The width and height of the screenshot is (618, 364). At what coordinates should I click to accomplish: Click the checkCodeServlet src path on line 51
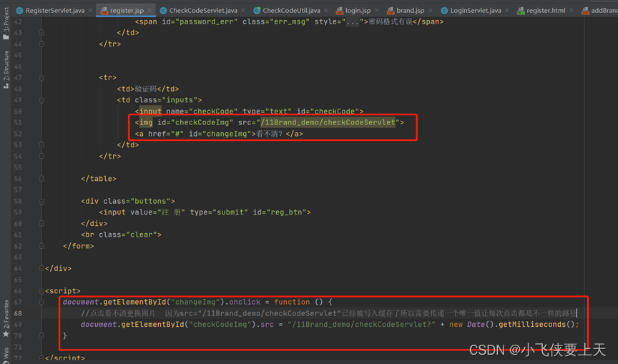[x=328, y=122]
